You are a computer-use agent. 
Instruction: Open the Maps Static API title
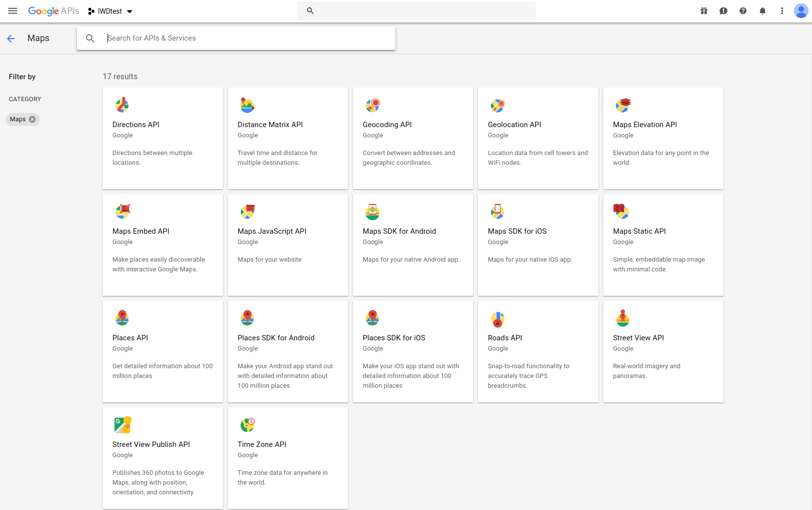639,231
